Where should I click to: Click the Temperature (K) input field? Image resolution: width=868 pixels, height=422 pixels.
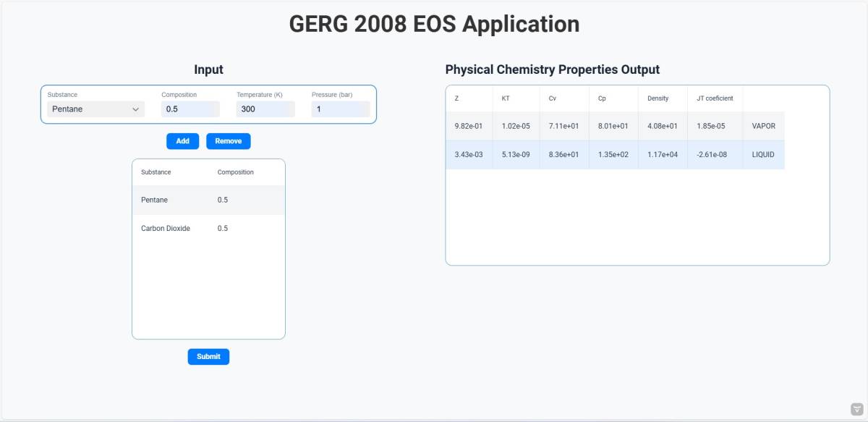pyautogui.click(x=265, y=109)
